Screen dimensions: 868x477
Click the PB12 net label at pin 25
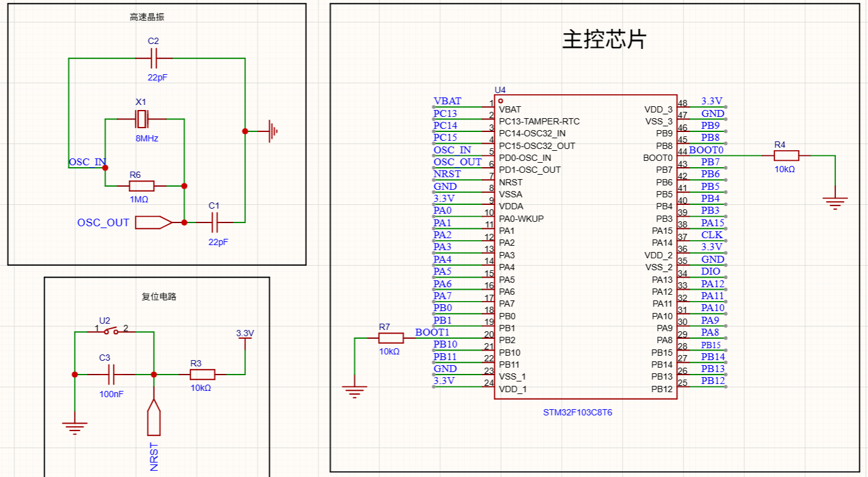[x=713, y=381]
